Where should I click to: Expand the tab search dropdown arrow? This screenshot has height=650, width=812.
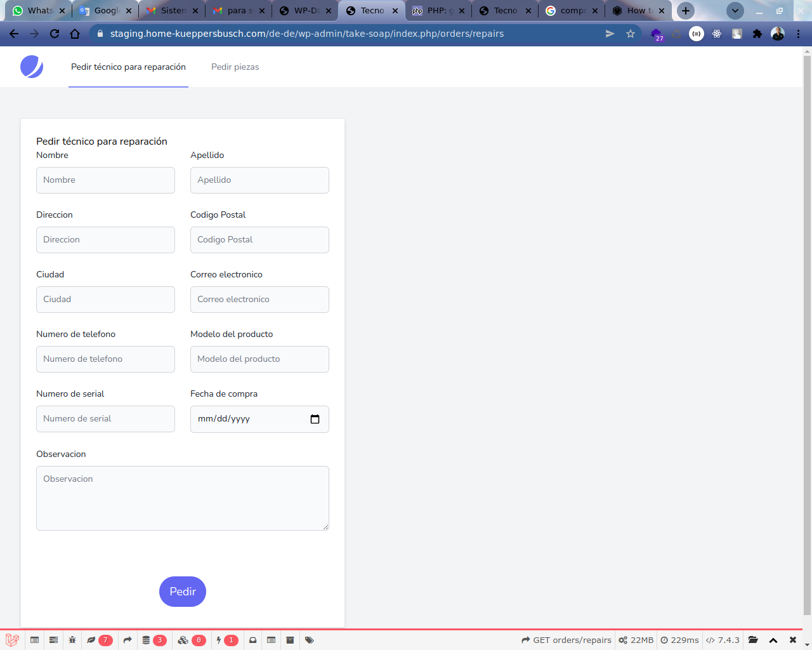[735, 11]
